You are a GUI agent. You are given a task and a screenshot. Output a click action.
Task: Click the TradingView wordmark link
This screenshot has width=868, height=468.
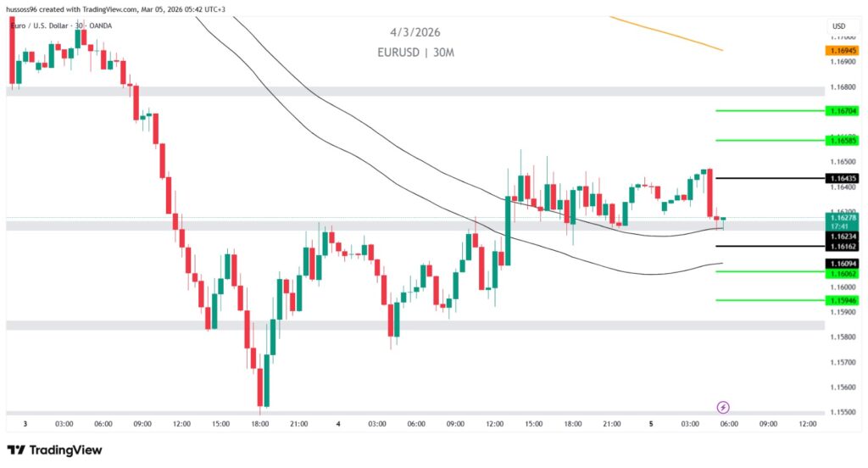pyautogui.click(x=65, y=450)
